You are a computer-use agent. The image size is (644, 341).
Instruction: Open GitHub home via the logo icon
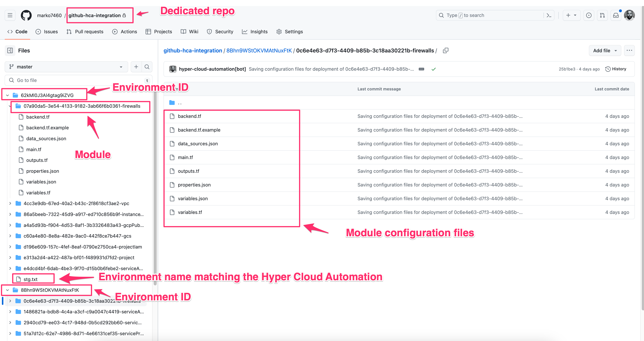26,15
